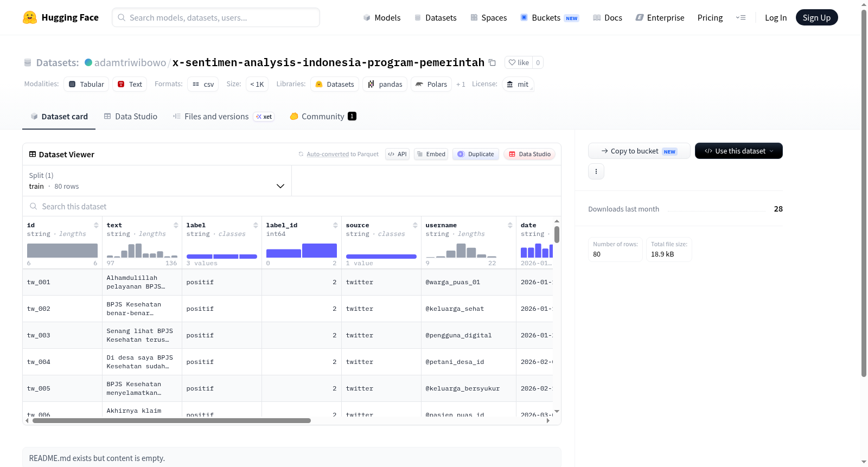The height and width of the screenshot is (467, 868).
Task: Click the Duplicate button
Action: tap(476, 154)
